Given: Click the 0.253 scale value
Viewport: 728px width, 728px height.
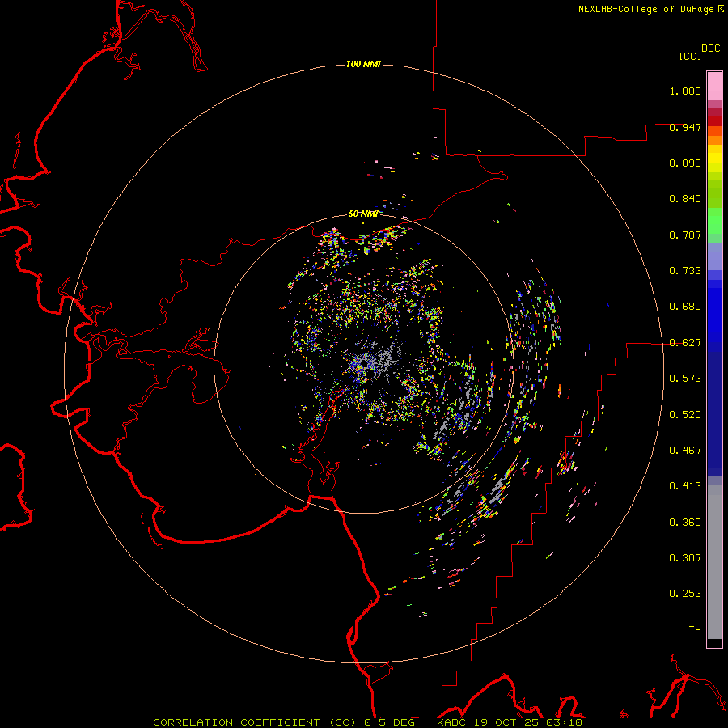Looking at the screenshot, I should pos(685,594).
